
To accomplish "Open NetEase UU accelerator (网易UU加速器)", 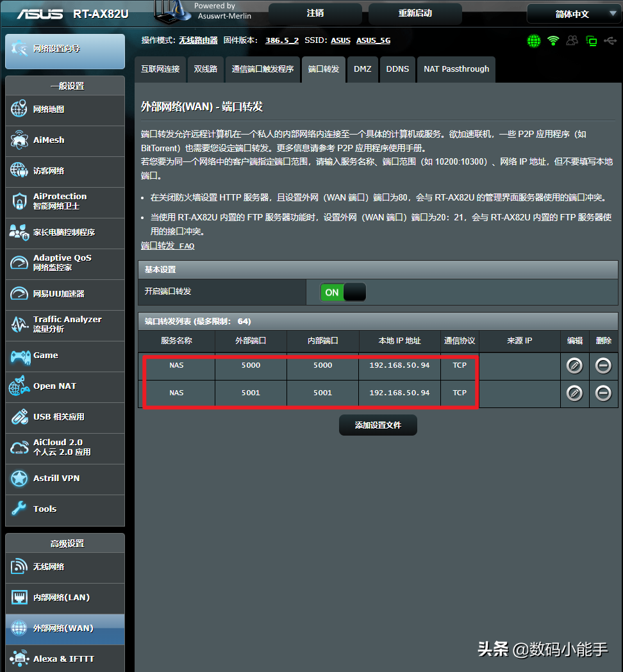I will point(65,293).
